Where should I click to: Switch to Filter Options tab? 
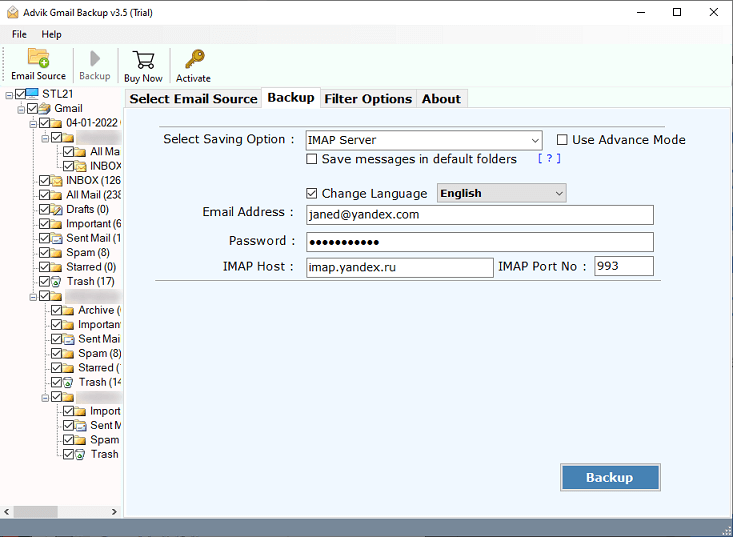click(x=368, y=99)
